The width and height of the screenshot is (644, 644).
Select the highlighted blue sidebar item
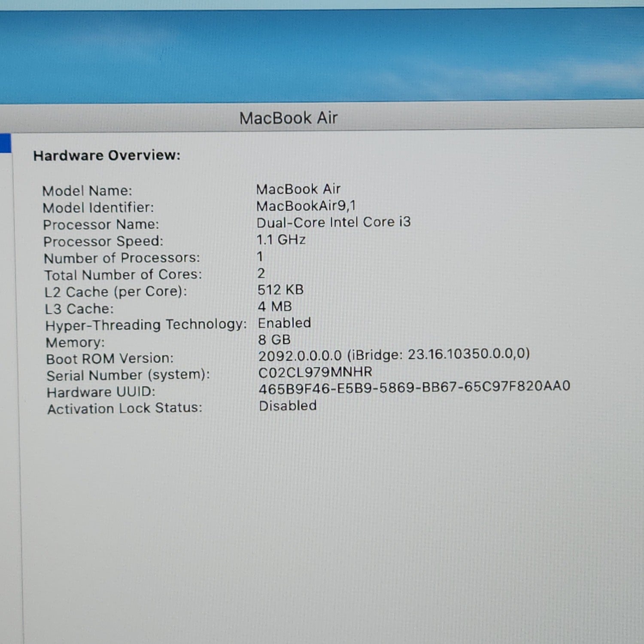(x=5, y=143)
